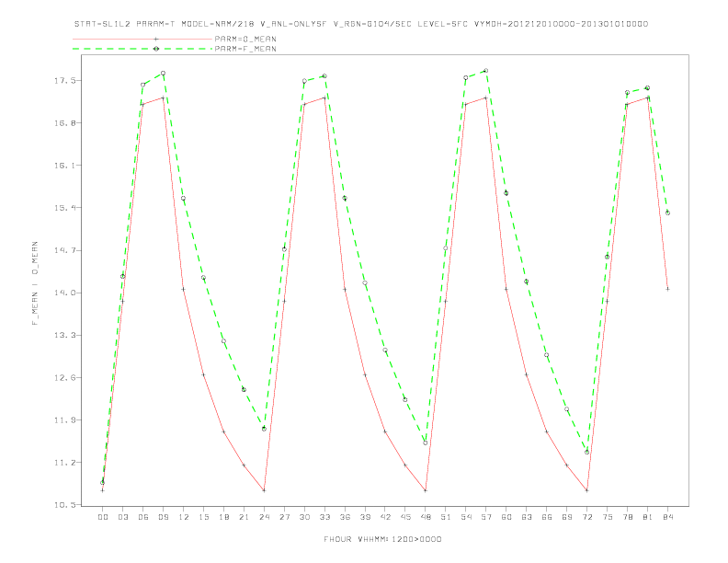Click the 51 forecast hour tick label
Viewport: 728px width, 563px height.
point(446,517)
